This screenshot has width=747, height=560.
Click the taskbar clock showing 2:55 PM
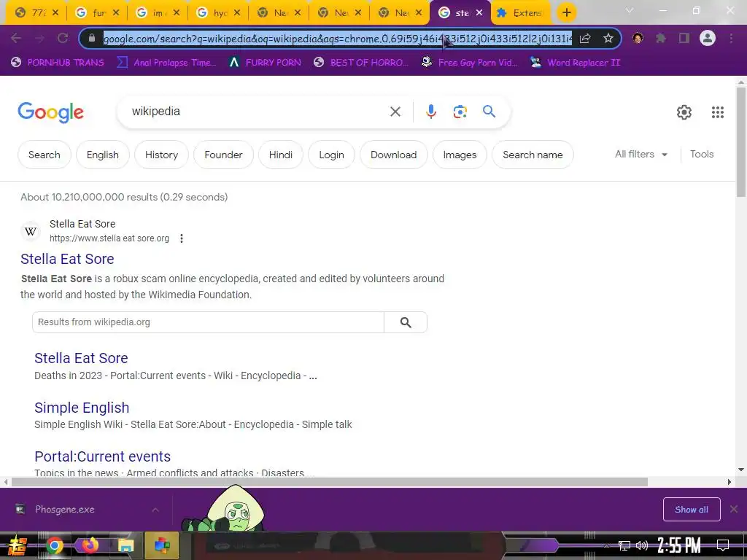(x=679, y=545)
